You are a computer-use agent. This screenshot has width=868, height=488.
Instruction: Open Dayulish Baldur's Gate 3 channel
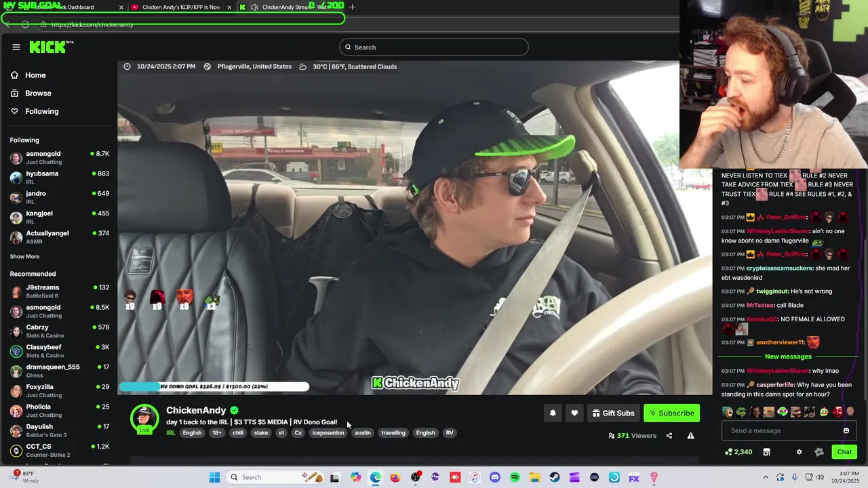click(x=59, y=430)
